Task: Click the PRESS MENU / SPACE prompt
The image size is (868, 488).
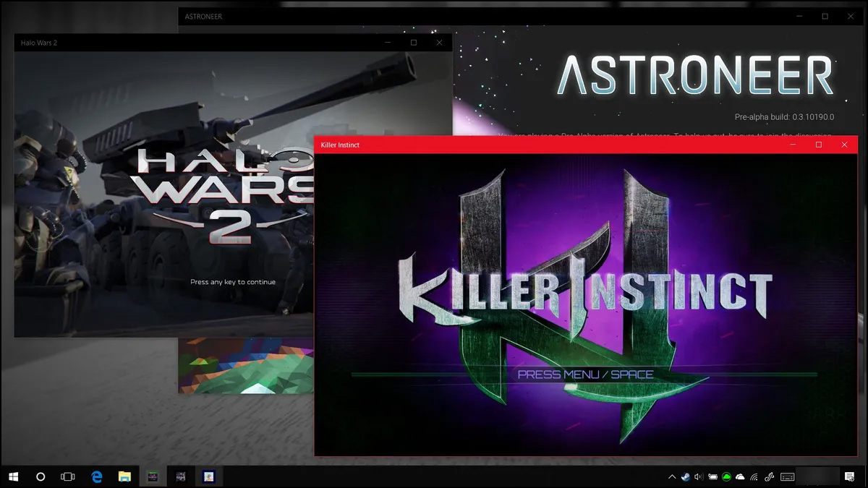Action: 585,374
